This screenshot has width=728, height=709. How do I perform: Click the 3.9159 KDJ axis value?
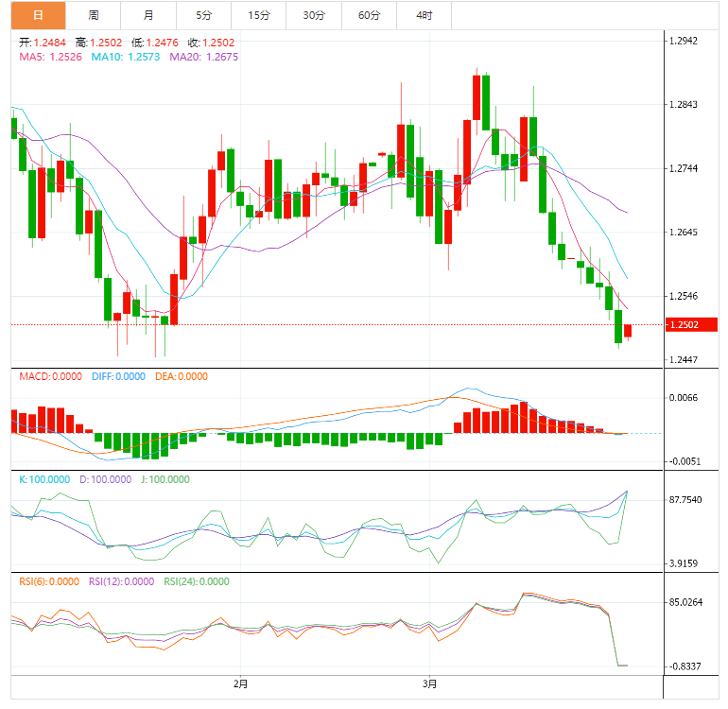[683, 563]
